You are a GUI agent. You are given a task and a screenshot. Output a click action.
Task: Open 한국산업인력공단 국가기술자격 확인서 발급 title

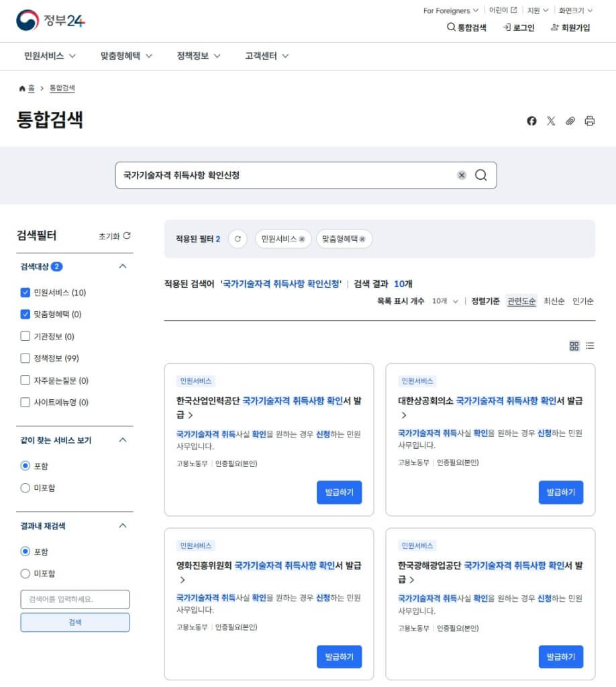click(269, 407)
